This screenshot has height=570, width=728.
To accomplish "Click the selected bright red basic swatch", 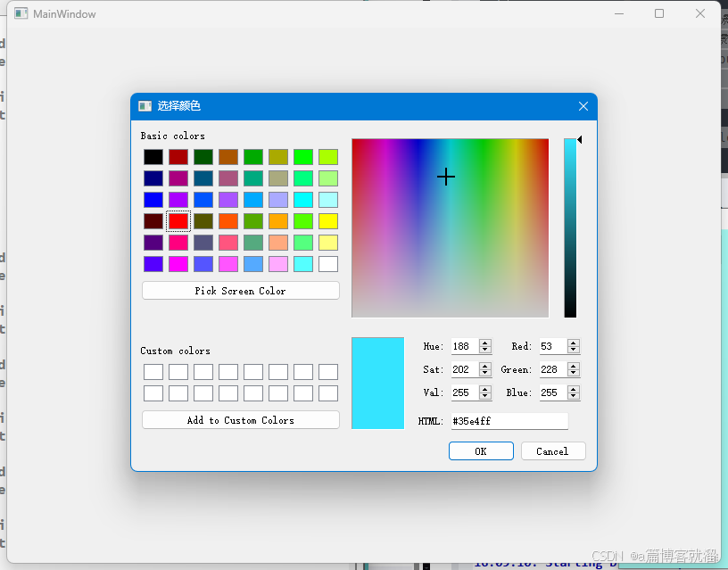I will 178,221.
